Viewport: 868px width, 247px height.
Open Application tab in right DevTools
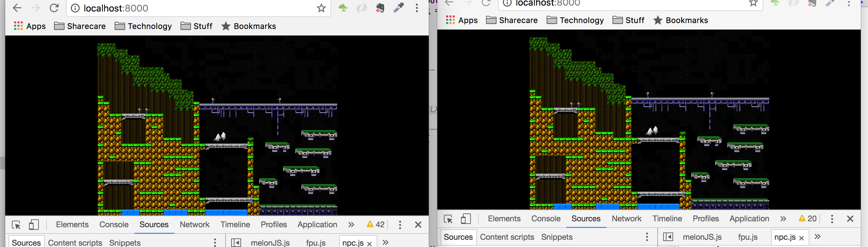coord(749,219)
